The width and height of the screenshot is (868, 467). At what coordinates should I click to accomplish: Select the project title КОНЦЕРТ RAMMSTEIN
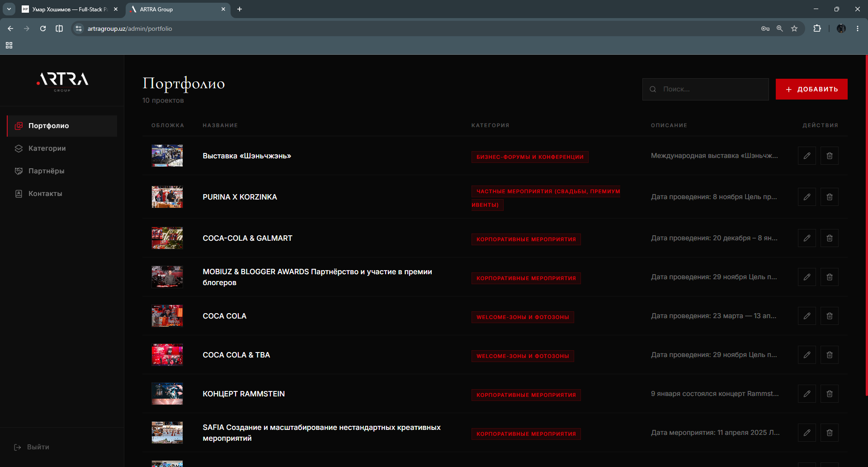244,394
